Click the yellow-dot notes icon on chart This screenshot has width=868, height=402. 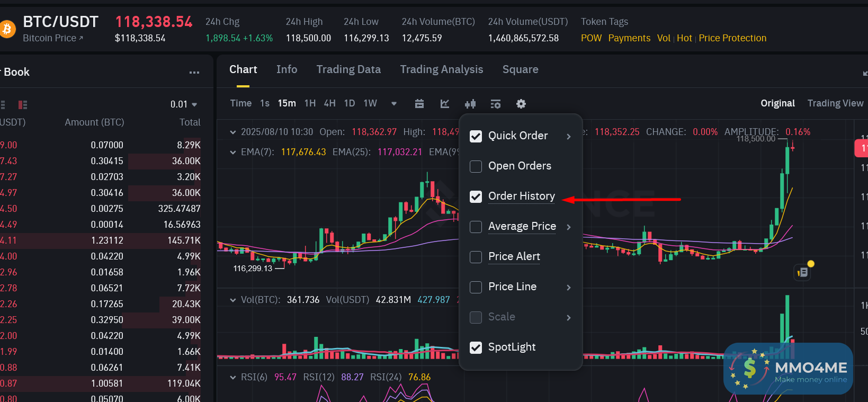click(803, 272)
